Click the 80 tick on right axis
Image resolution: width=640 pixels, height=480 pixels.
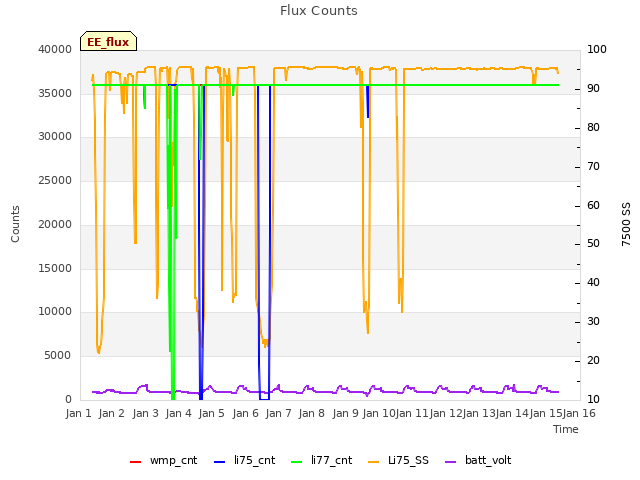coord(593,127)
